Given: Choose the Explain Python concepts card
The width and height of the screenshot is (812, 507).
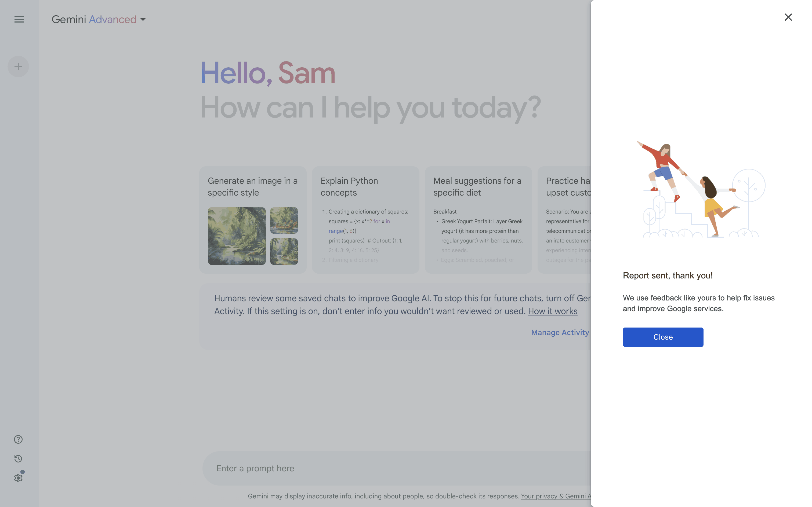Looking at the screenshot, I should (365, 220).
